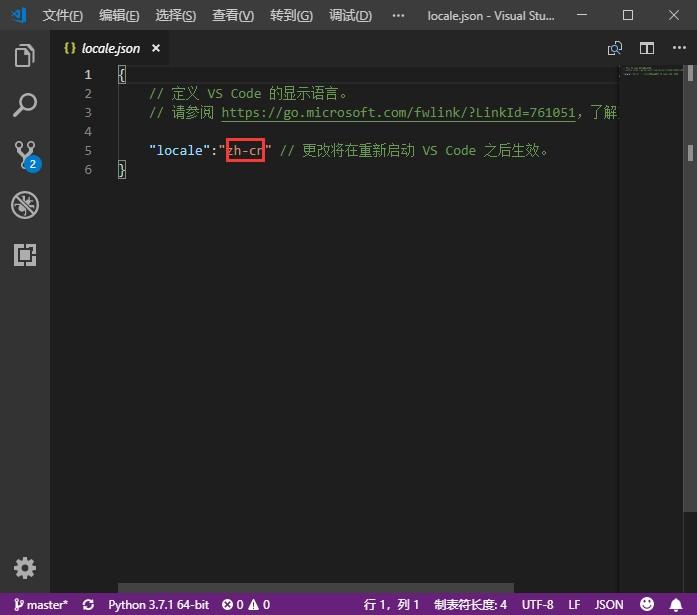
Task: Click the minimap code preview
Action: click(x=651, y=71)
